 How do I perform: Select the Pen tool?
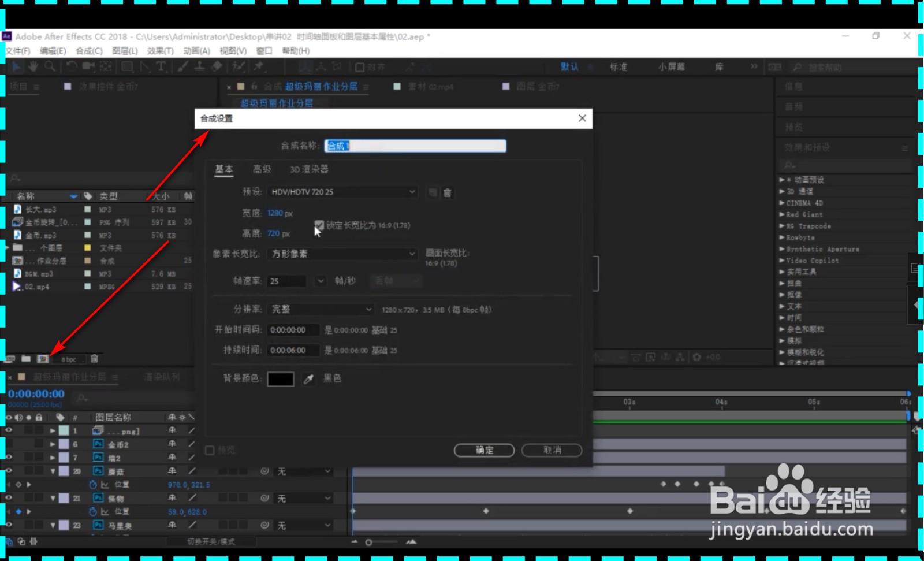pos(145,67)
